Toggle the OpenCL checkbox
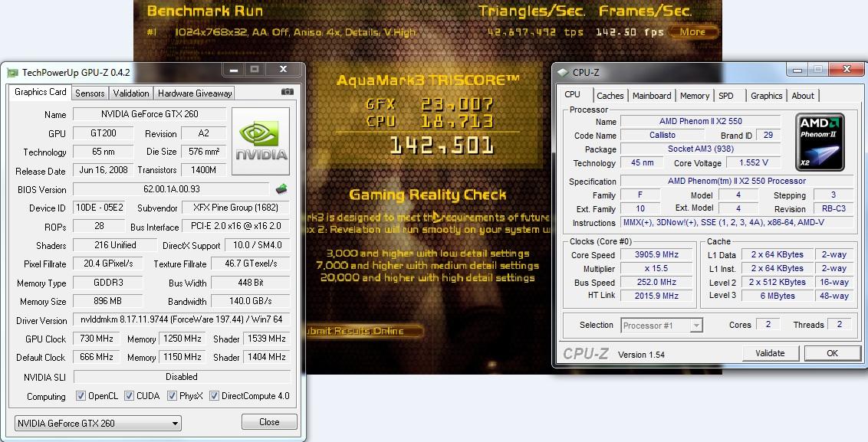Screen dimensions: 868x442 click(81, 395)
